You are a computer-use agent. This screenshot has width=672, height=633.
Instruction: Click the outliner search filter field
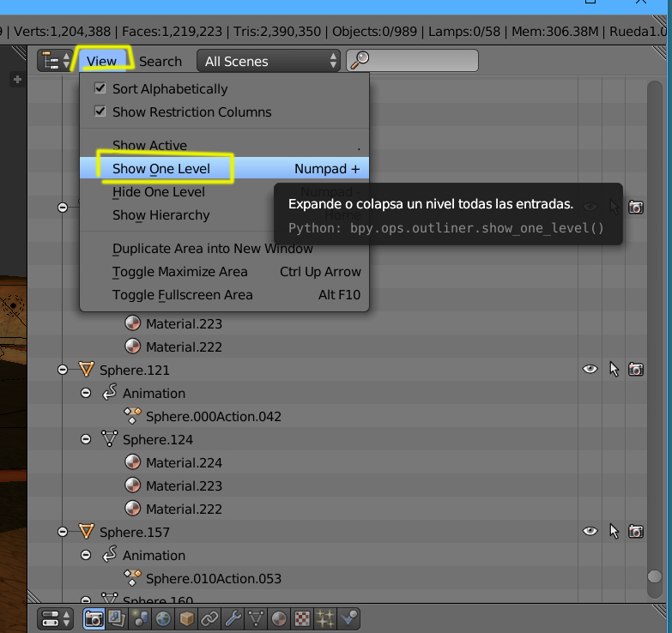(x=412, y=60)
